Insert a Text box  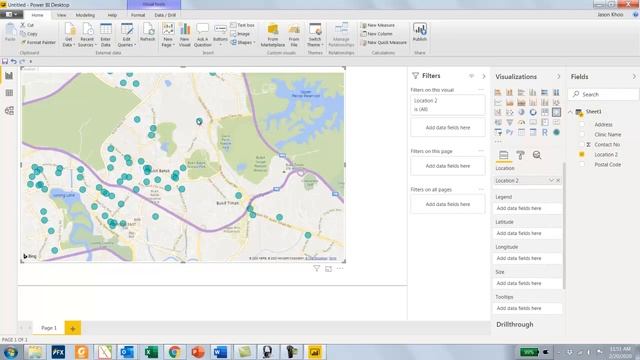[242, 25]
